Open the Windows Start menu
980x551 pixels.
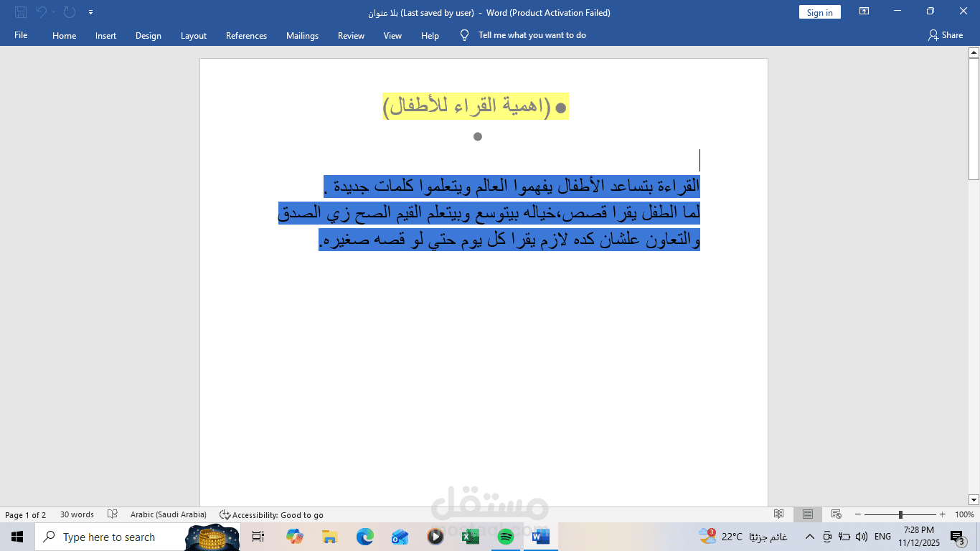coord(17,537)
